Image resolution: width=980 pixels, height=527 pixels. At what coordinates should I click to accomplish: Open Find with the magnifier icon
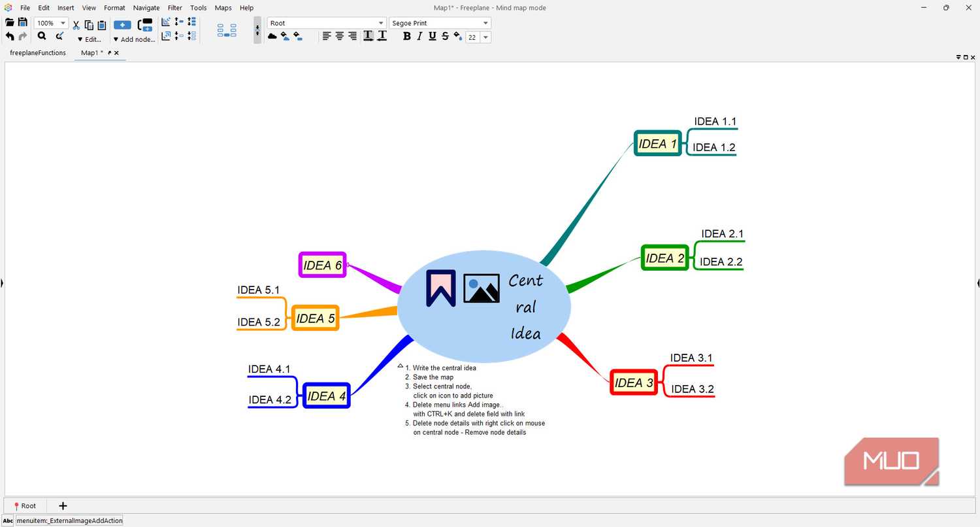[41, 37]
